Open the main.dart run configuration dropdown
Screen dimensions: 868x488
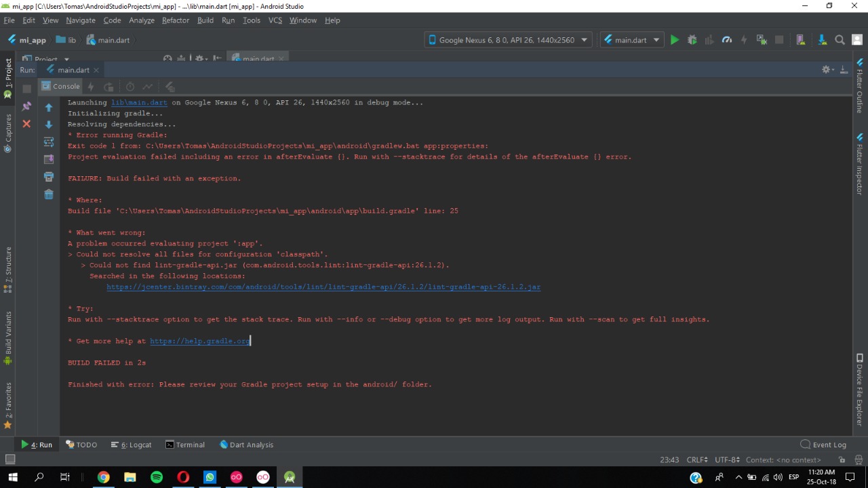(x=631, y=40)
